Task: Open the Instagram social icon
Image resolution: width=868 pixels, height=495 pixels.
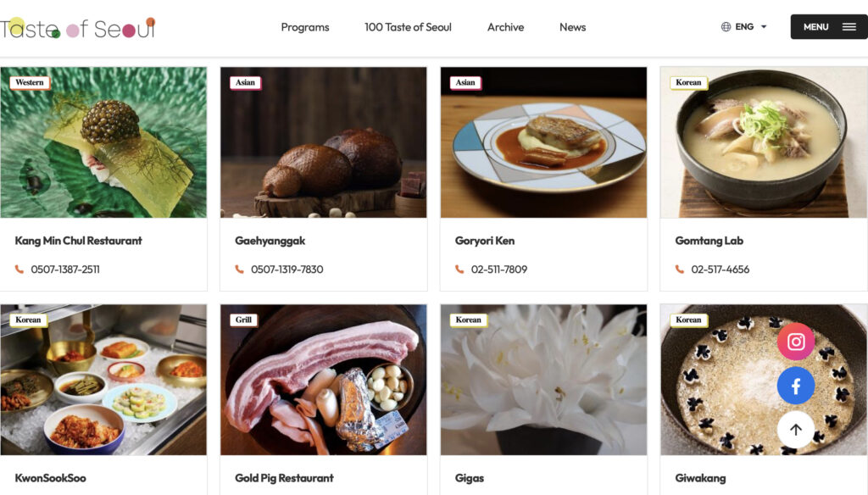Action: (x=795, y=342)
